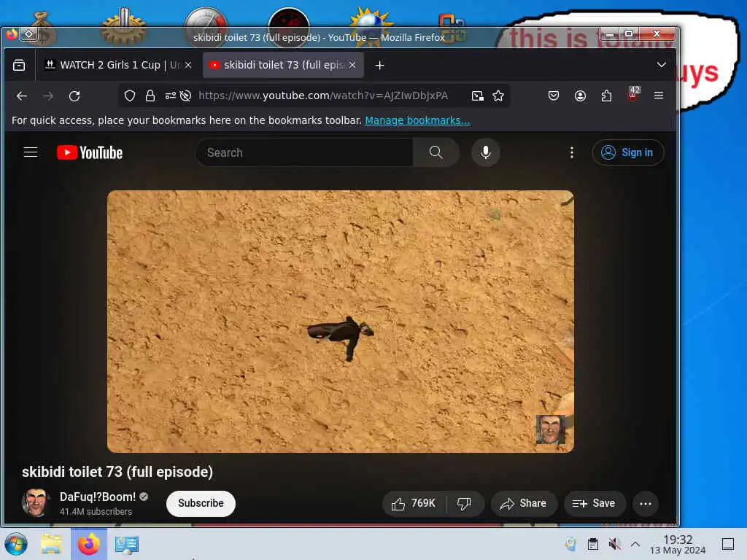Open clock showing 19:32 13 May 2024
The image size is (747, 560).
[678, 544]
